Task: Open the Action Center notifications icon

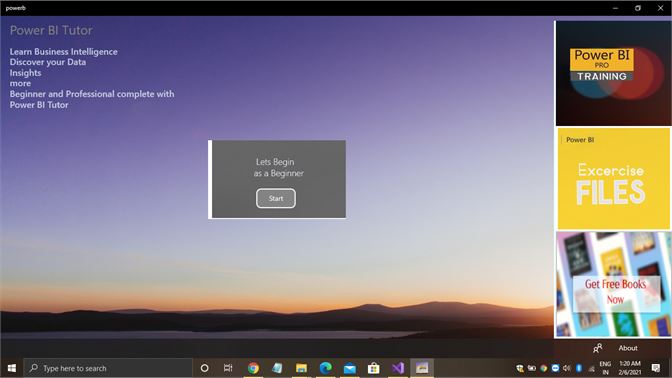Action: pos(656,368)
